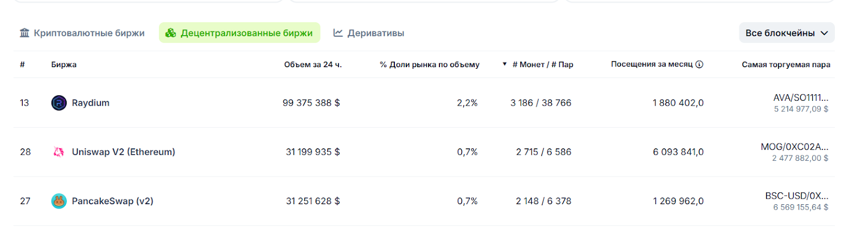
Task: Sort by the # rank column header
Action: [22, 64]
